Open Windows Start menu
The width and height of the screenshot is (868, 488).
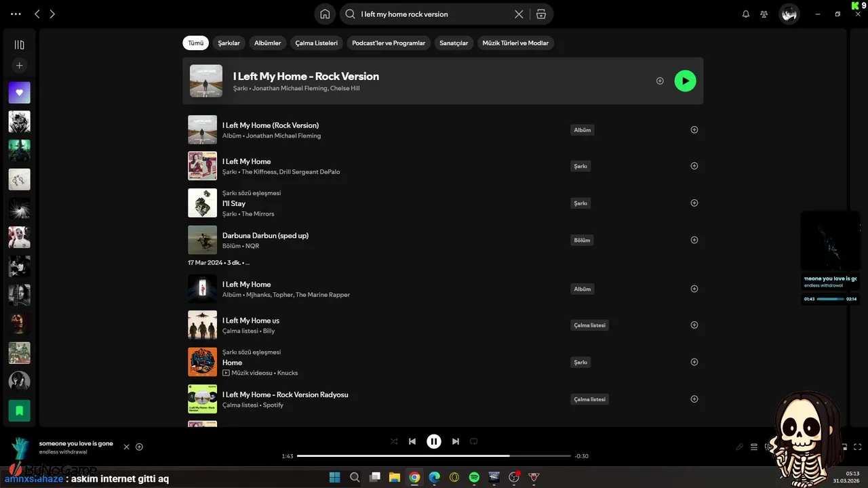pyautogui.click(x=335, y=477)
